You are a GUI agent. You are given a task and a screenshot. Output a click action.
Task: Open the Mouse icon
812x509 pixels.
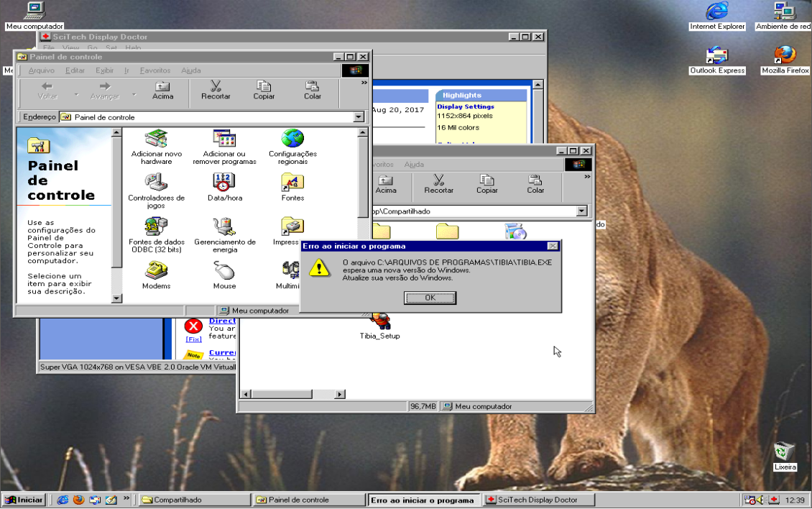coord(224,271)
